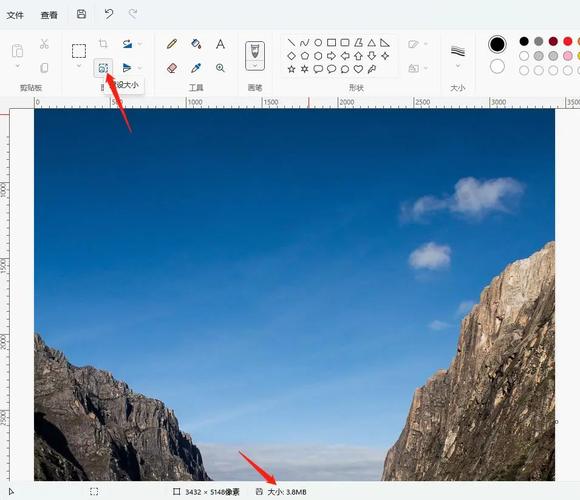Click the crop tool icon
This screenshot has height=500, width=580.
pos(103,44)
